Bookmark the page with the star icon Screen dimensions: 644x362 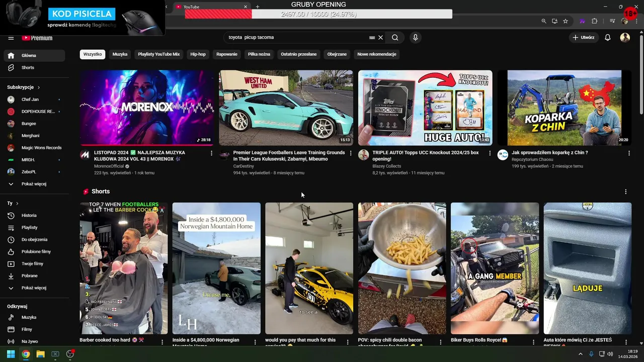(566, 21)
